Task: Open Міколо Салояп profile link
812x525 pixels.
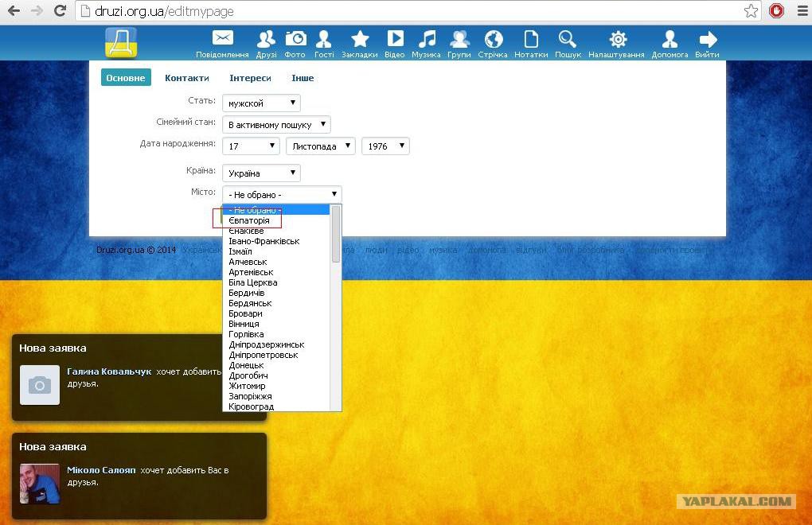Action: pyautogui.click(x=102, y=470)
